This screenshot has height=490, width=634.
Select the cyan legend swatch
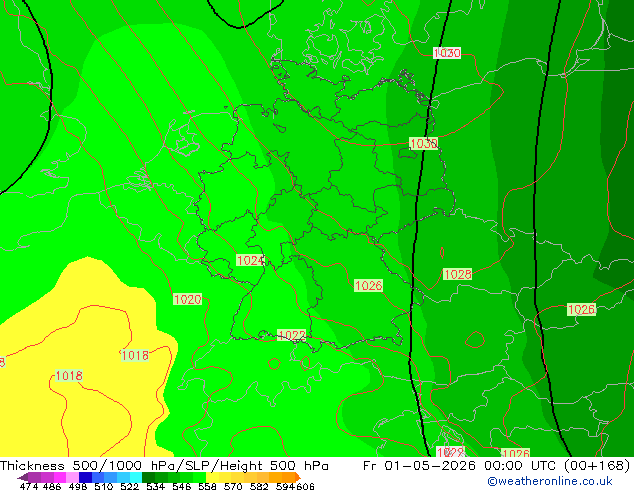point(136,477)
